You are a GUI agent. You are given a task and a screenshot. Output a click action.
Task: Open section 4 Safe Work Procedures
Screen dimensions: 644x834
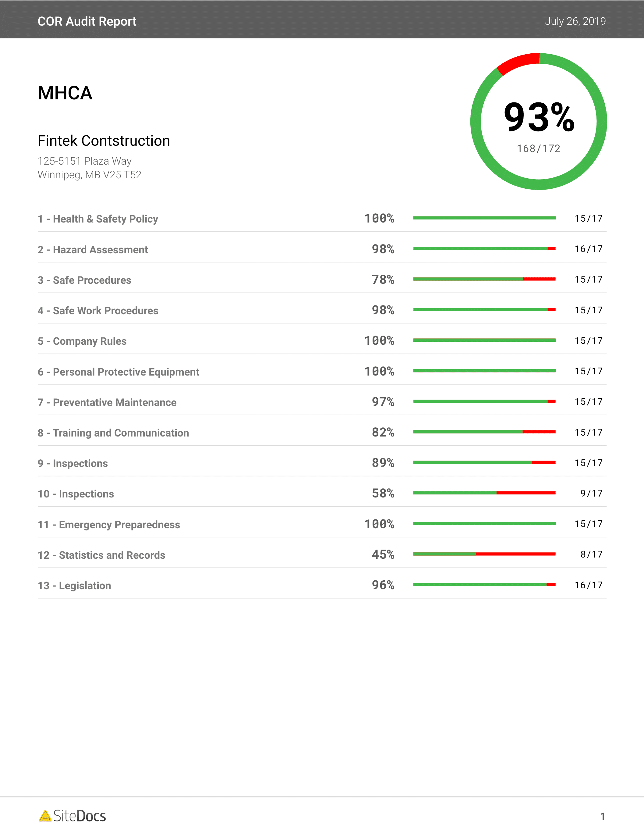point(98,311)
